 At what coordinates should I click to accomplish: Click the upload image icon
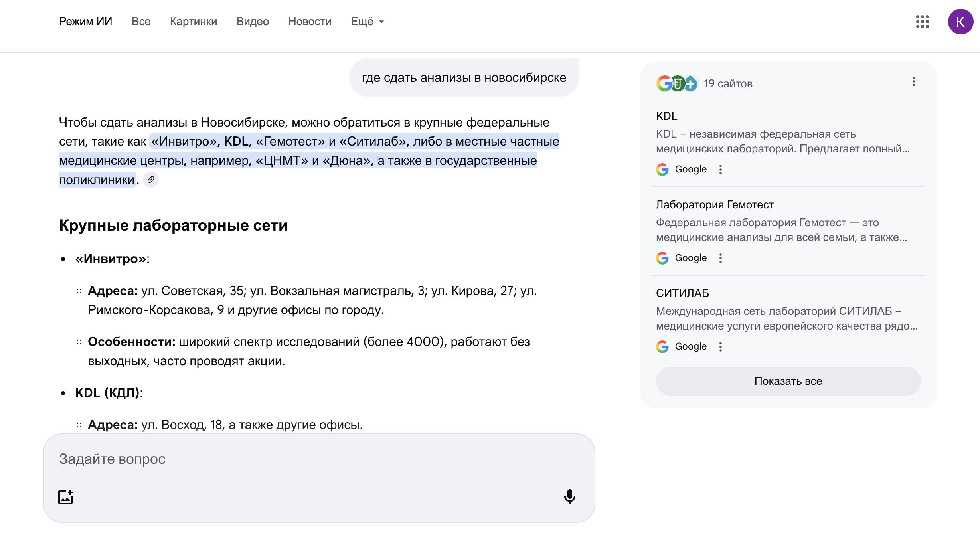(65, 497)
